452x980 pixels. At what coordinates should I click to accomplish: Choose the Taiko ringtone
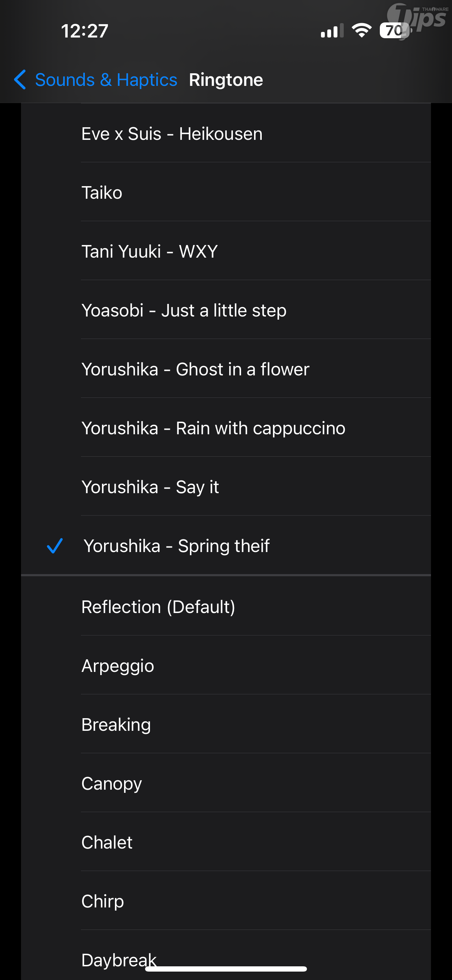[102, 193]
